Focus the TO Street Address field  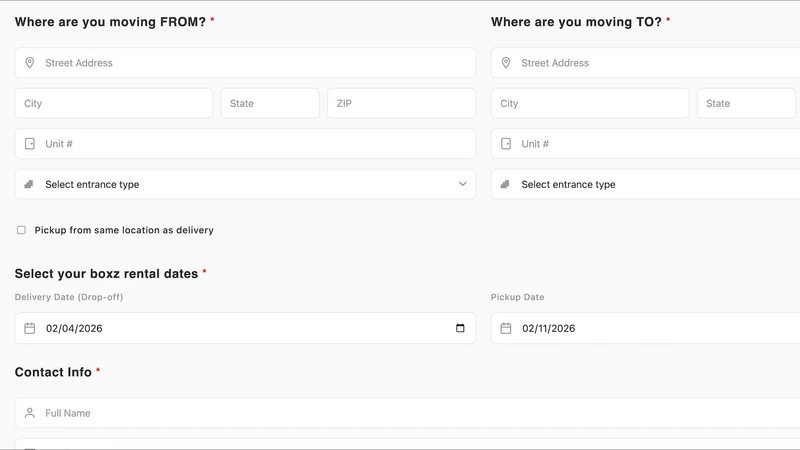coord(645,63)
